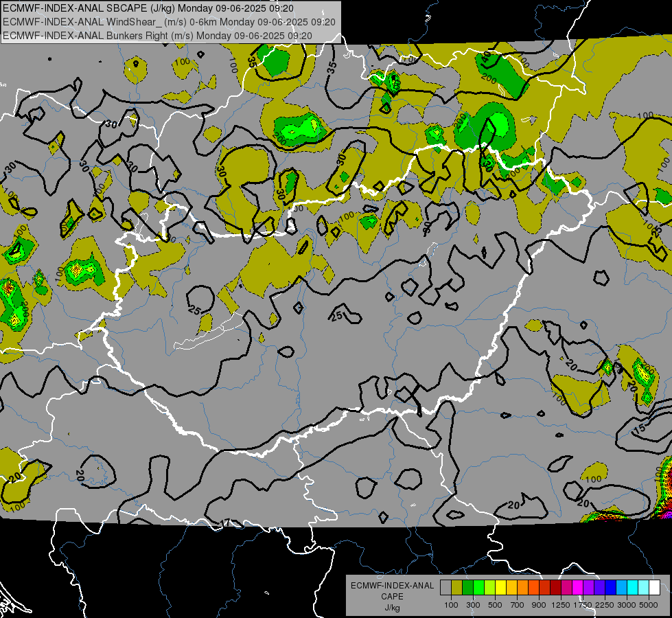Screen dimensions: 672x618
Task: Click the legend tick label 5000
Action: click(649, 605)
